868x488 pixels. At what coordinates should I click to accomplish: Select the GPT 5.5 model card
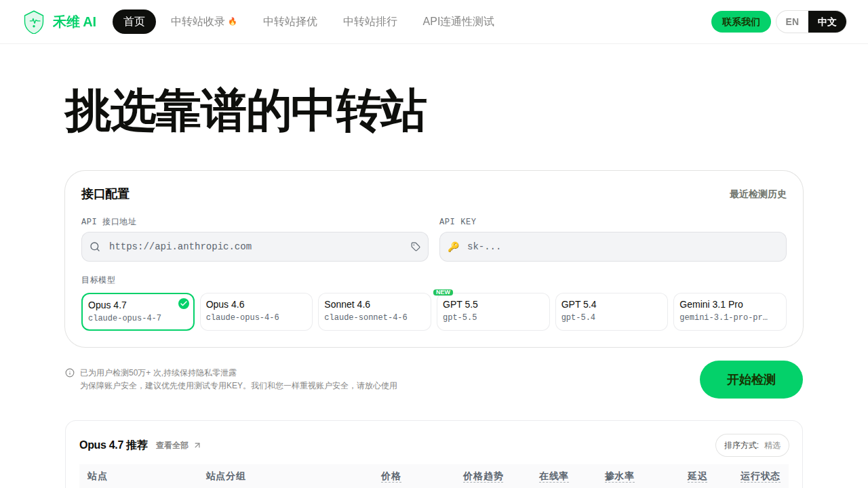tap(493, 312)
